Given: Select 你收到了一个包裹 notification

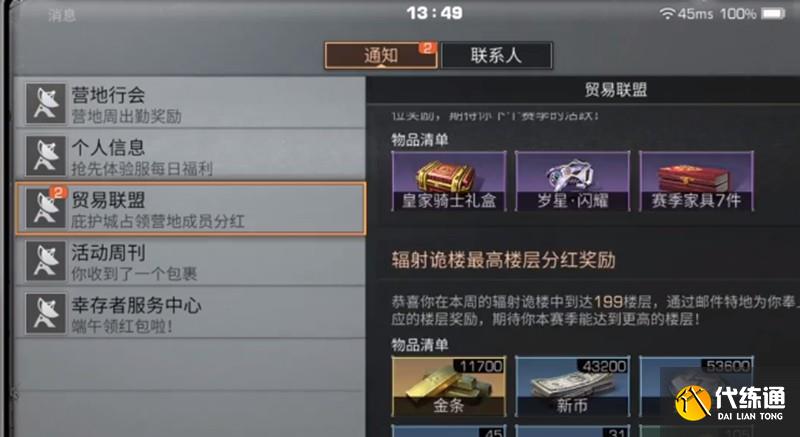Looking at the screenshot, I should 190,261.
